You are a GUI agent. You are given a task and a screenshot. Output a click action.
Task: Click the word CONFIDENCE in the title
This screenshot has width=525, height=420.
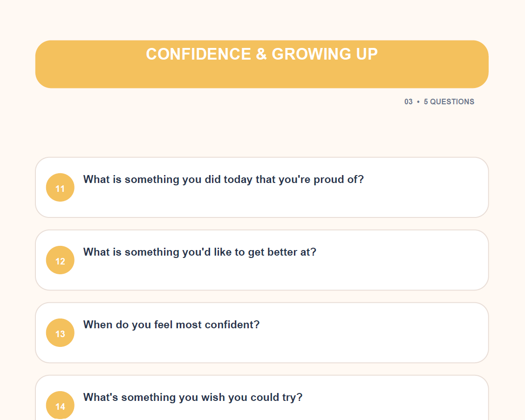coord(198,54)
